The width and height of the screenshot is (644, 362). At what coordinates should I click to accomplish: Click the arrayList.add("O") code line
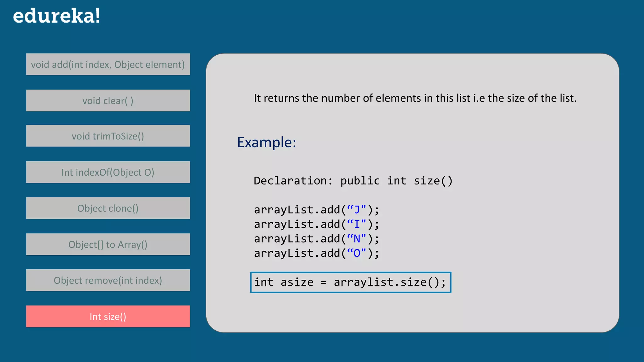(x=317, y=253)
